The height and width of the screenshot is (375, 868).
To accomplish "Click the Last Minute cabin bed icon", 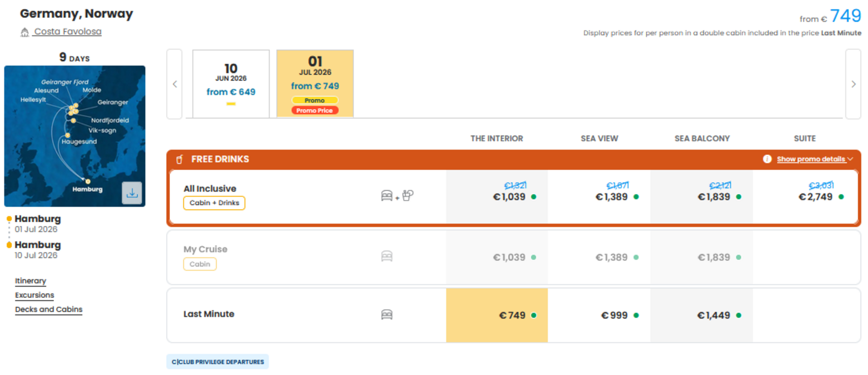I will tap(386, 315).
